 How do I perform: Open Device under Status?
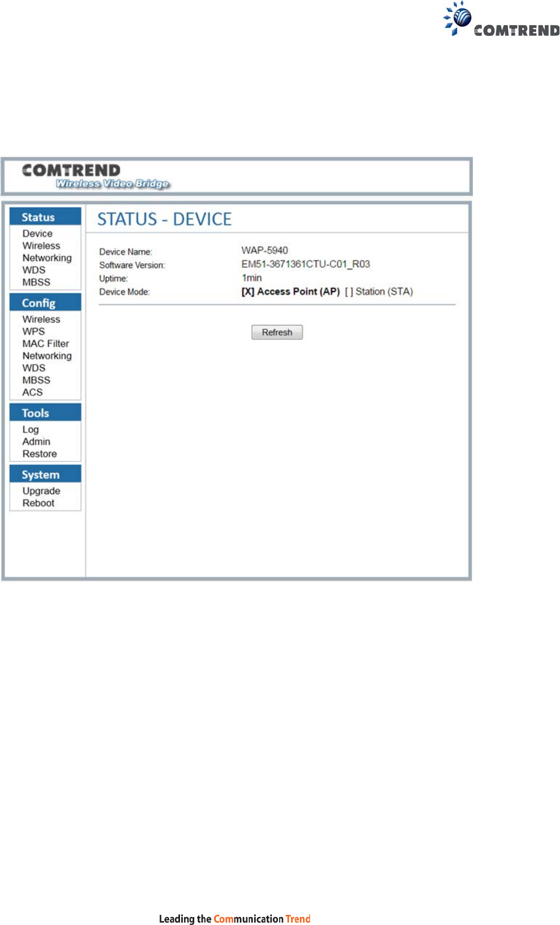coord(38,234)
